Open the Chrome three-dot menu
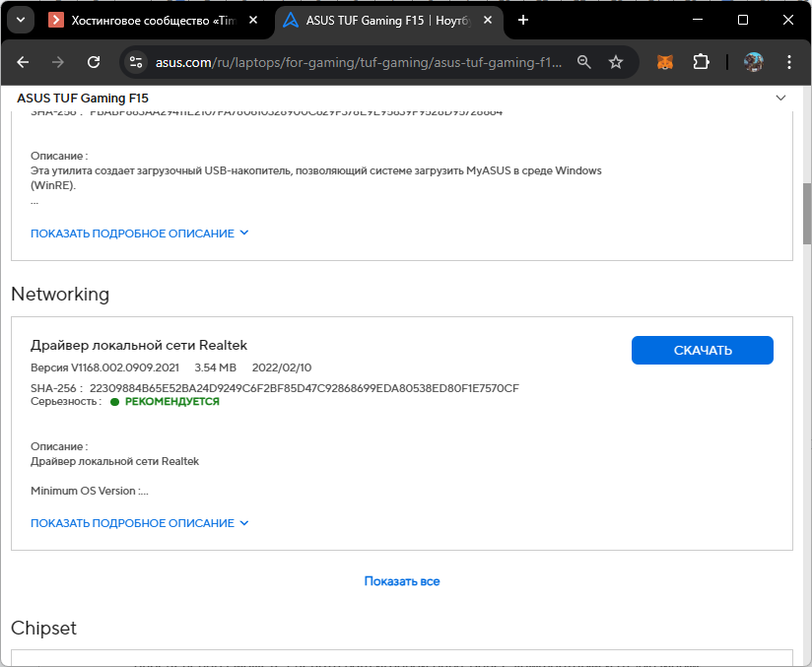812x667 pixels. [x=788, y=62]
